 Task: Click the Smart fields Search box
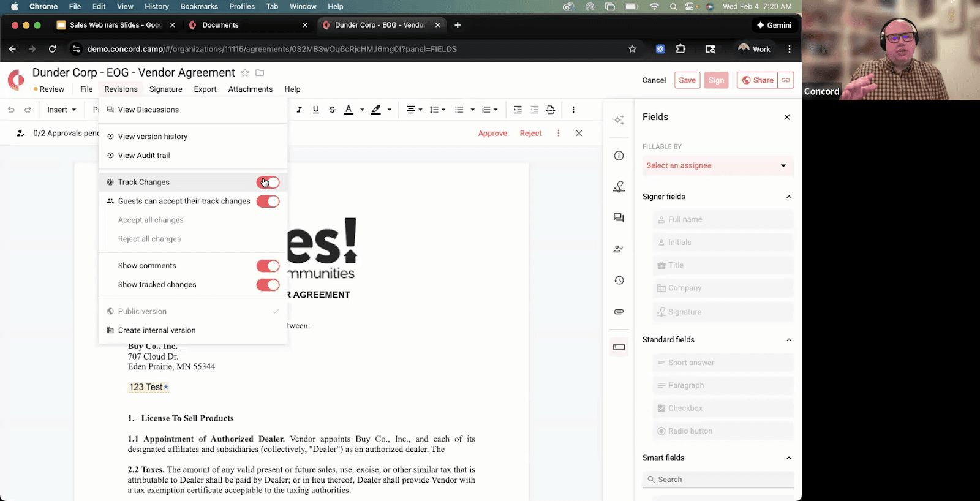pos(718,480)
